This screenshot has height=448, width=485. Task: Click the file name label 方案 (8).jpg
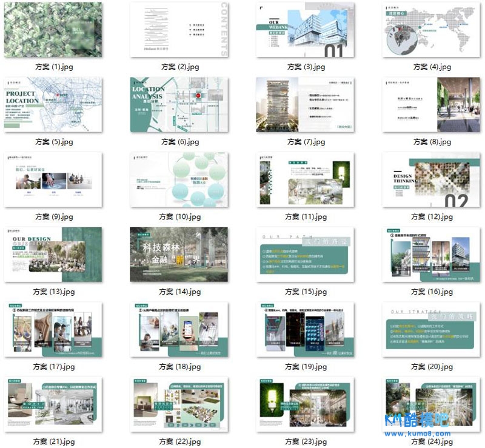point(432,142)
